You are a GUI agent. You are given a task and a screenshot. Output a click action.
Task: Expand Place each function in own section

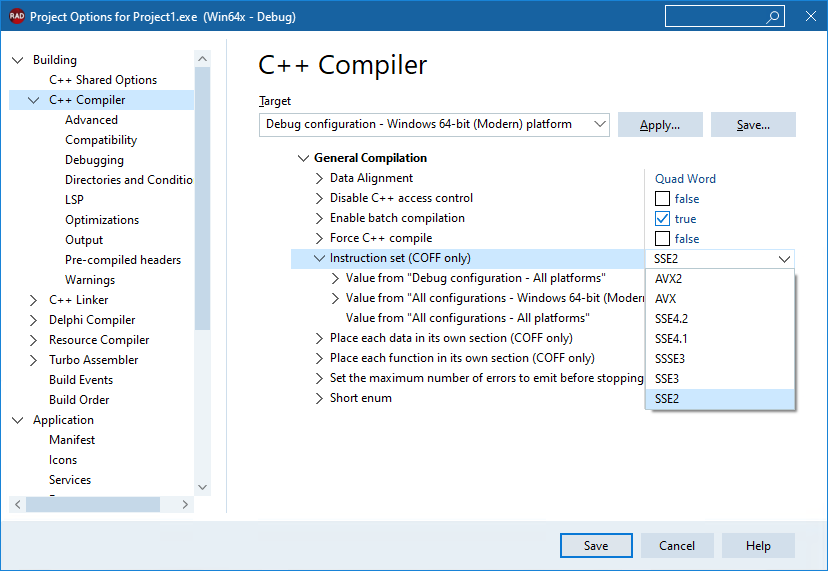[319, 358]
